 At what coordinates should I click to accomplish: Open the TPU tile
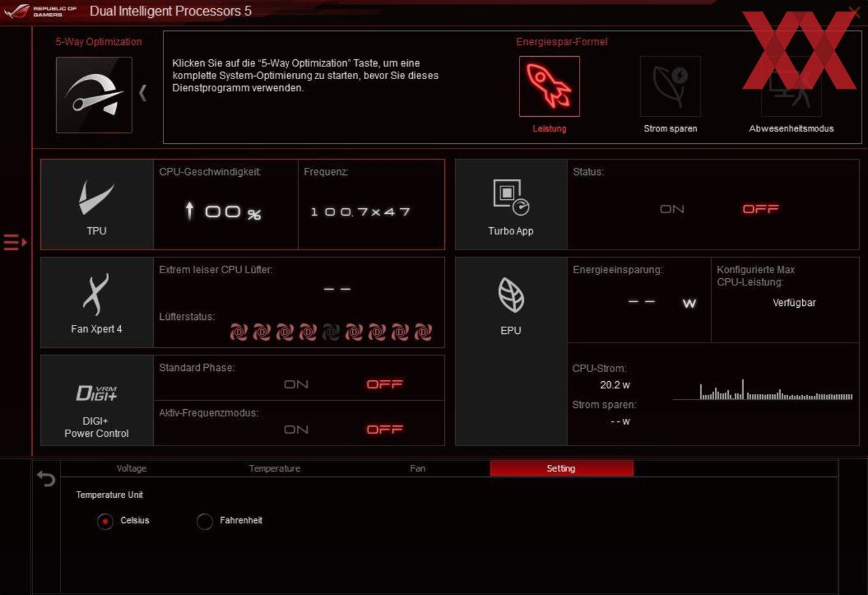pos(97,204)
